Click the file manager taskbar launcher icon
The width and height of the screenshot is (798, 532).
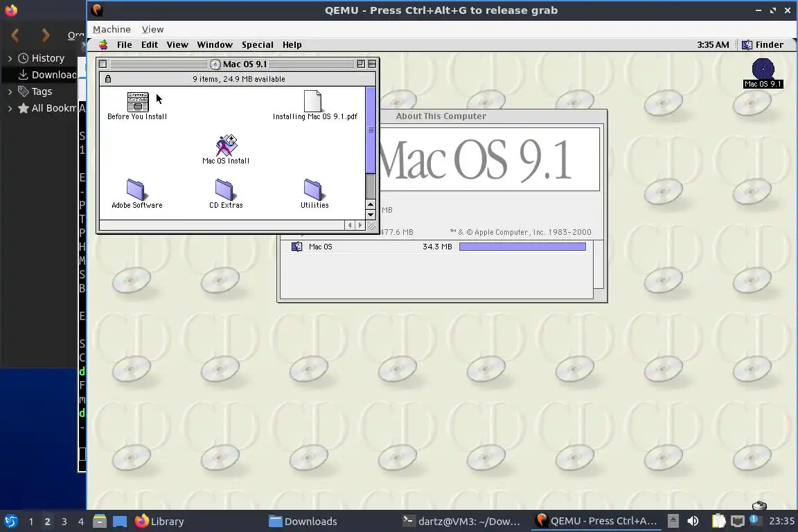tap(100, 522)
